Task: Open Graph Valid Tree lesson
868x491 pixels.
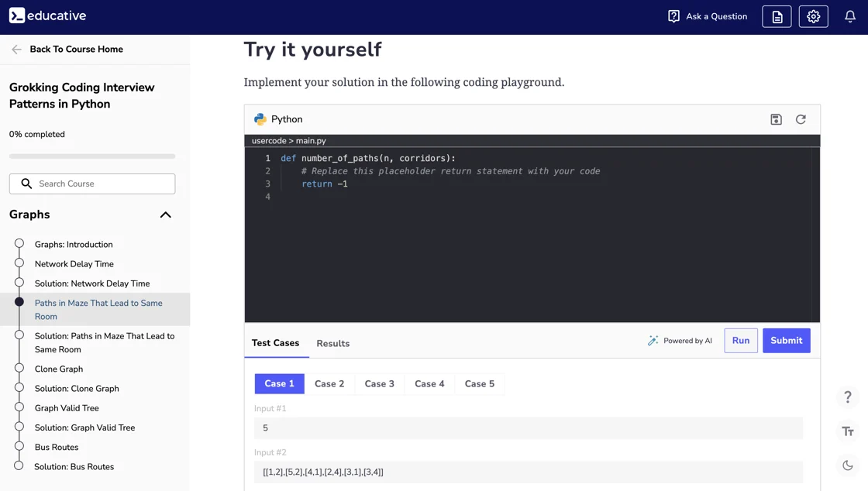Action: [67, 408]
